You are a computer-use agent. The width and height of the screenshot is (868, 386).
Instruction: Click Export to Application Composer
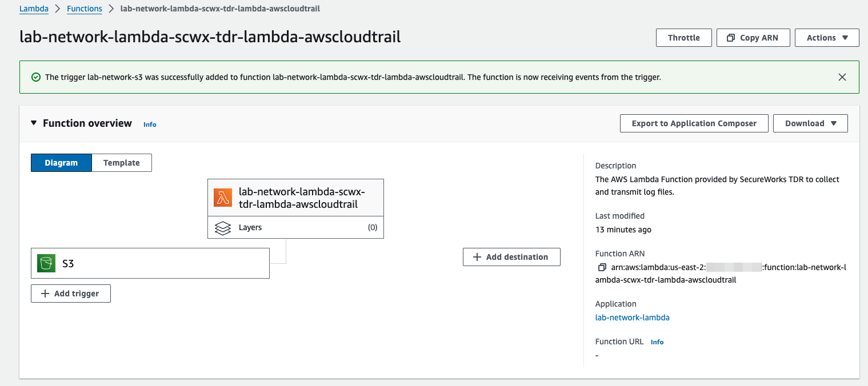[x=694, y=123]
